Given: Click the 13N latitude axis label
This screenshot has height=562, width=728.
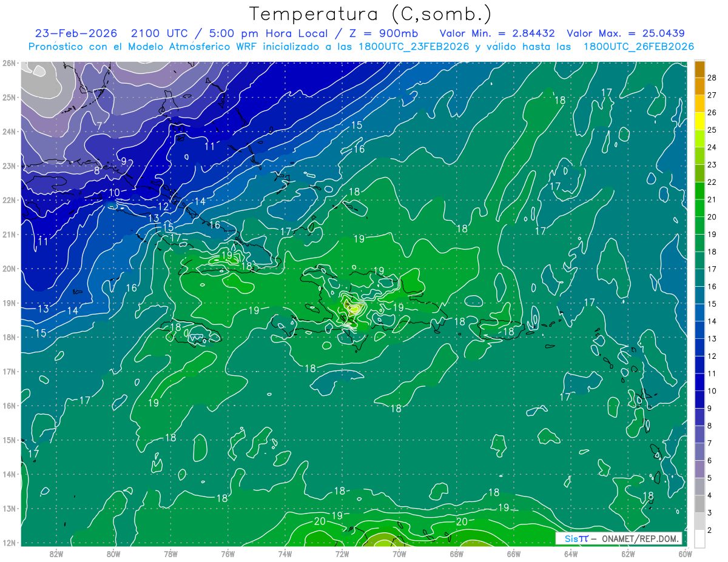Looking at the screenshot, I should [9, 509].
